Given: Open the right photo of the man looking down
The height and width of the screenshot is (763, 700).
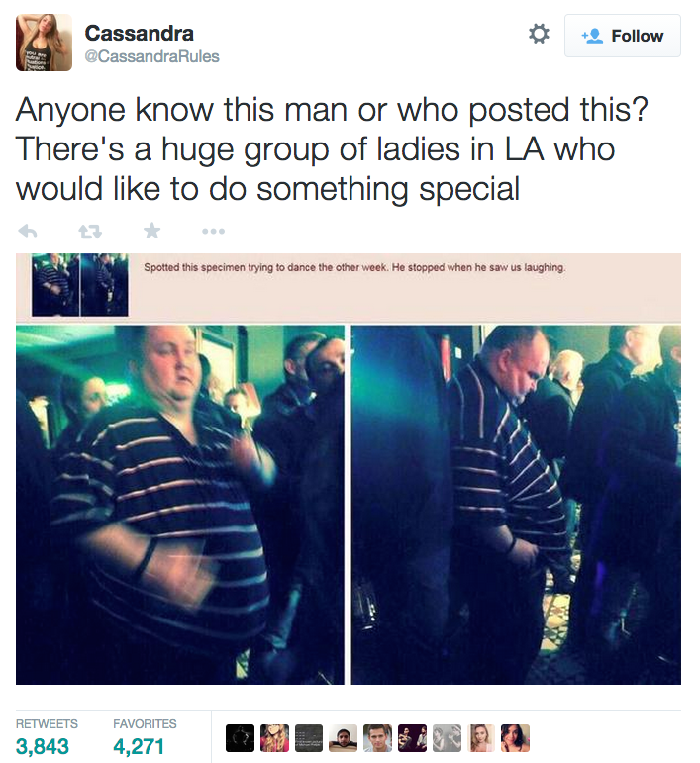Looking at the screenshot, I should point(516,505).
